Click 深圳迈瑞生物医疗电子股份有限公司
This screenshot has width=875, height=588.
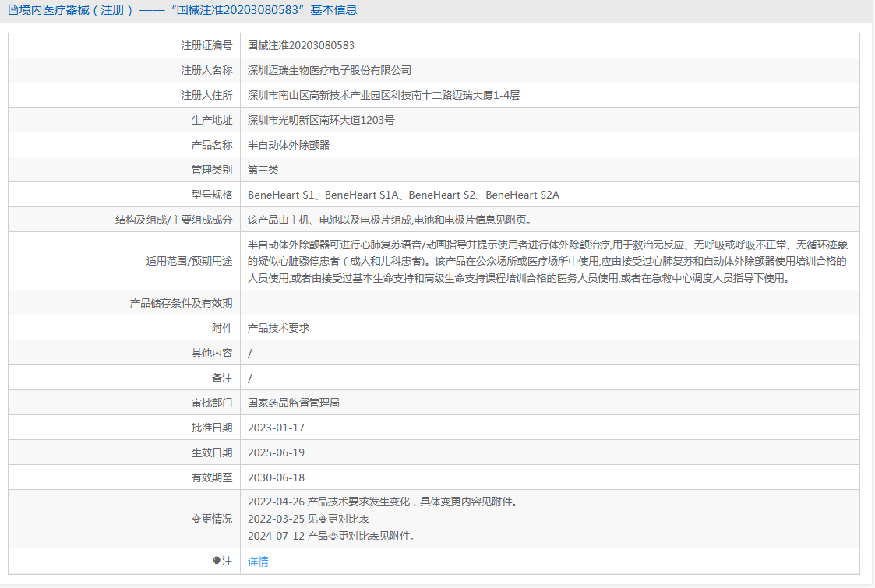(x=330, y=70)
